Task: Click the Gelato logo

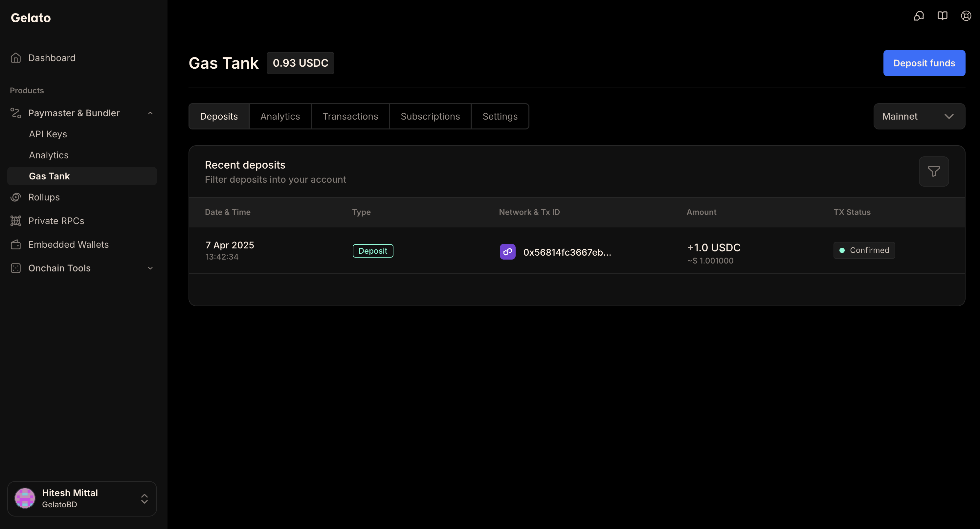Action: click(x=31, y=18)
